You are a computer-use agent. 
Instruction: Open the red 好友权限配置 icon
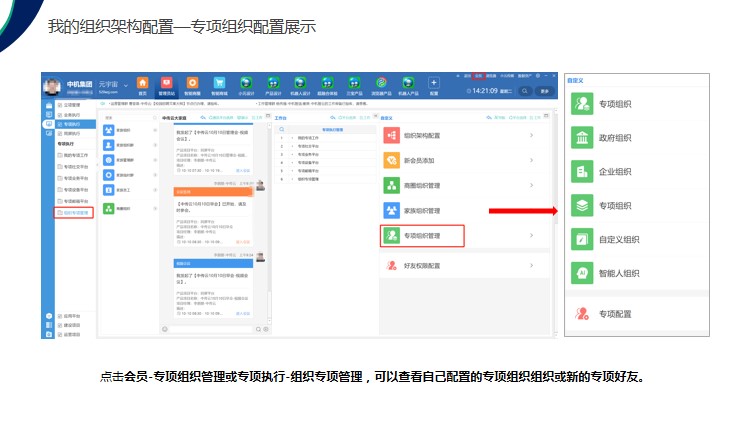pyautogui.click(x=391, y=266)
